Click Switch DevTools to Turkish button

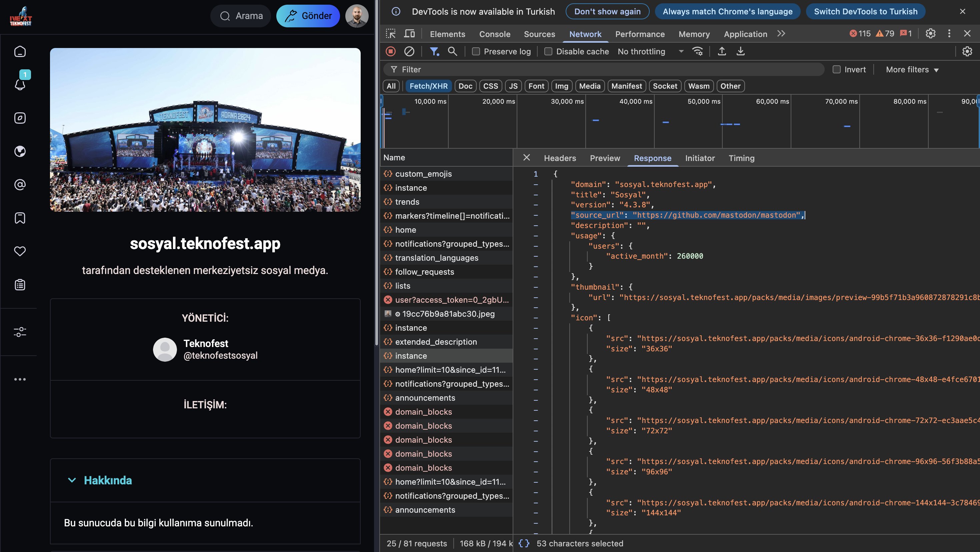point(865,11)
